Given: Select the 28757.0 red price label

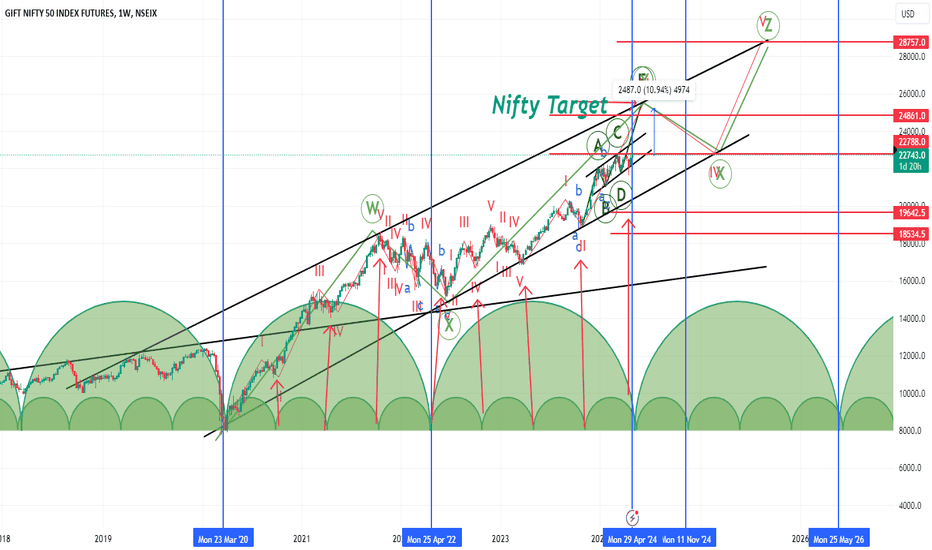Looking at the screenshot, I should click(x=911, y=43).
